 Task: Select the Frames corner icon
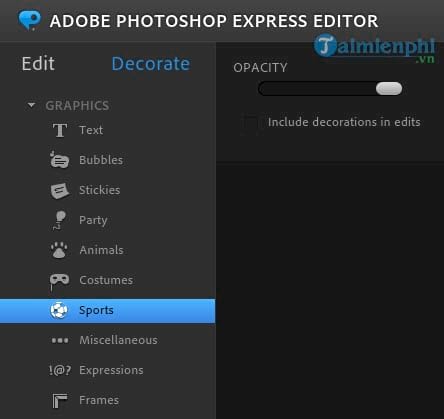coord(60,400)
